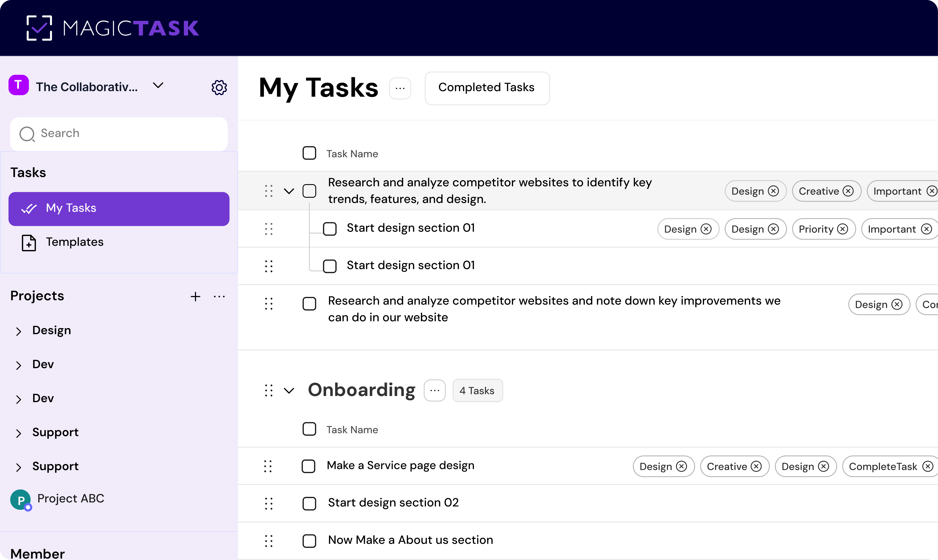Viewport: 938px width, 560px height.
Task: Collapse subtasks of first research task
Action: click(x=289, y=191)
